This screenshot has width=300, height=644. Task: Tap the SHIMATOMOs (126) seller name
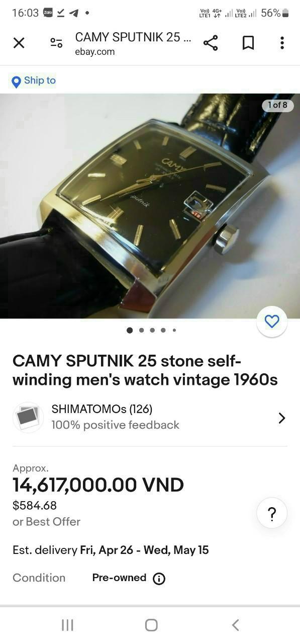point(102,409)
